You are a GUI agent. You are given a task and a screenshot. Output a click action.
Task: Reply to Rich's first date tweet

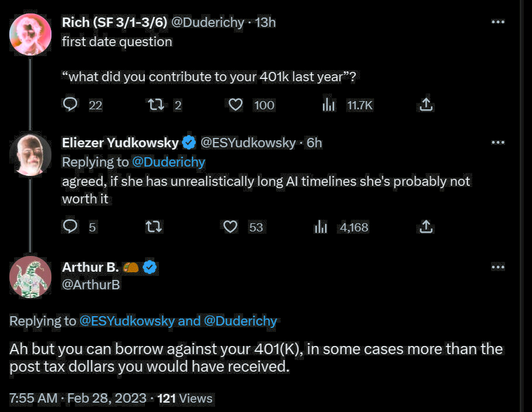(70, 105)
